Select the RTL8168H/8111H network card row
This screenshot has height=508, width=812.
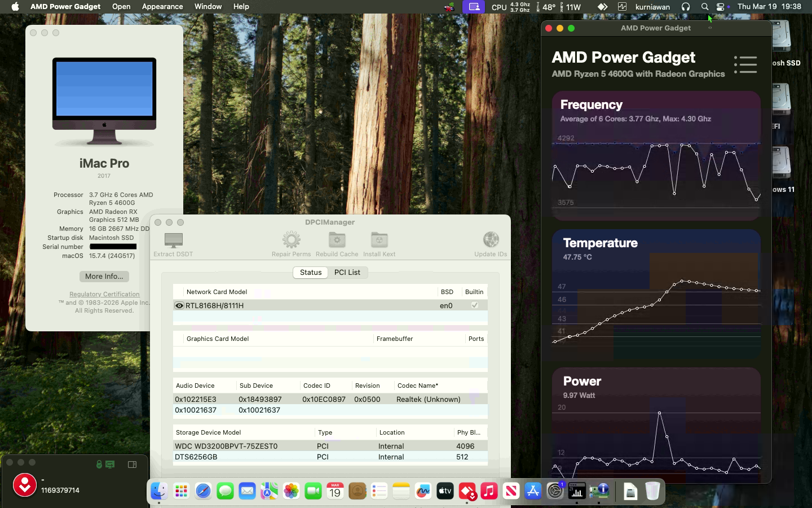coord(330,305)
